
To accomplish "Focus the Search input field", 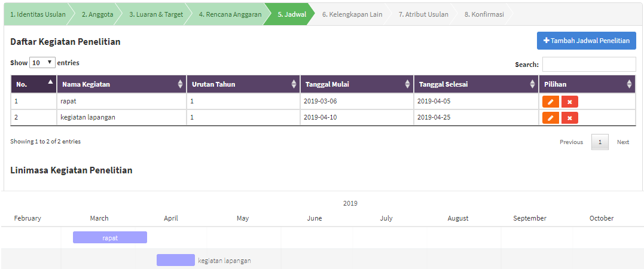I will 589,65.
